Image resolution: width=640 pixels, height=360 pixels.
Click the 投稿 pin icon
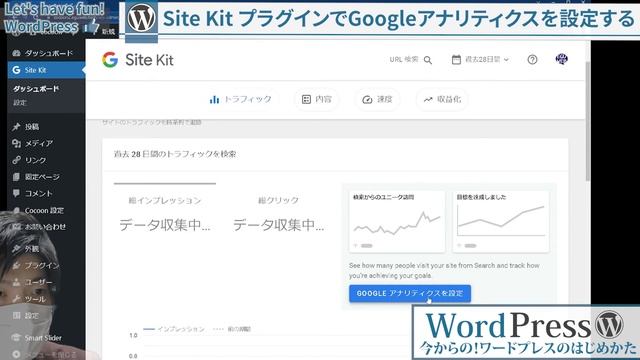(16, 127)
